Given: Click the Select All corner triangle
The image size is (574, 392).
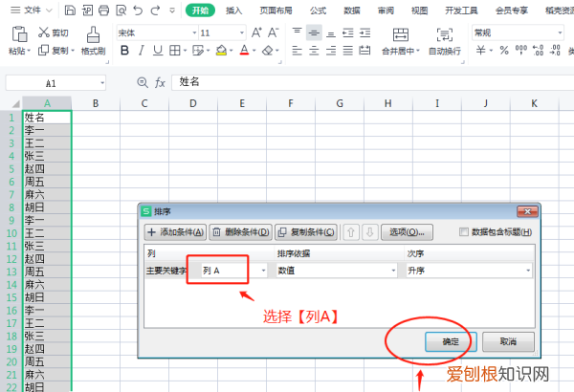Looking at the screenshot, I should coord(15,104).
